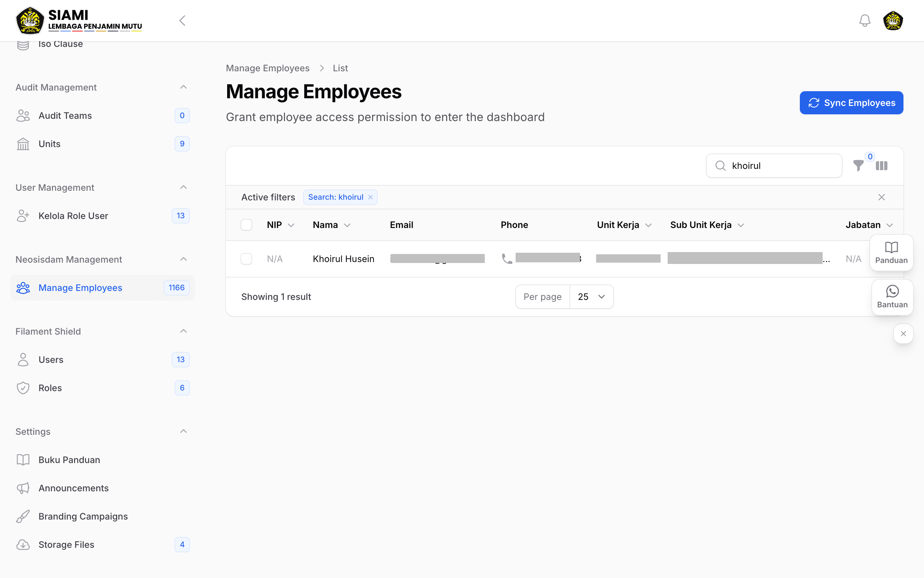
Task: Open Users under Filament Shield
Action: click(102, 359)
